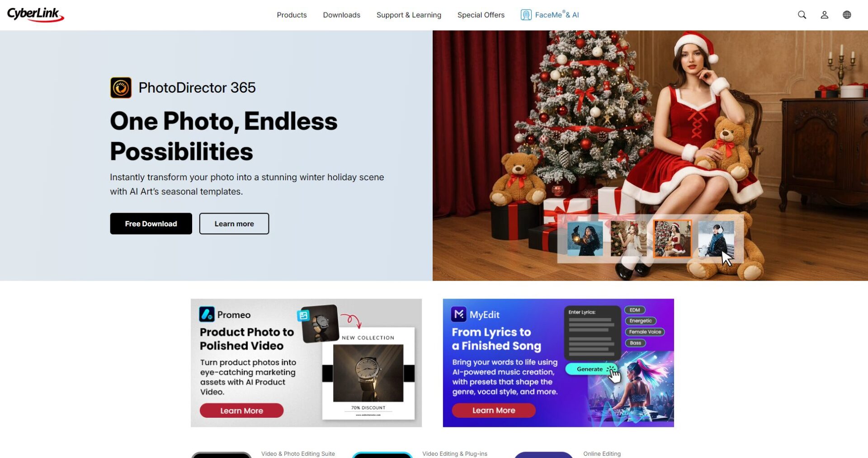The width and height of the screenshot is (868, 458).
Task: Open the search magnifier icon
Action: (x=802, y=15)
